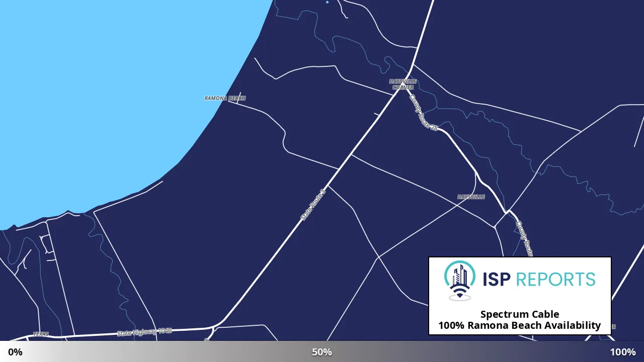This screenshot has height=362, width=644.
Task: Click the Texas place label
Action: click(x=41, y=334)
